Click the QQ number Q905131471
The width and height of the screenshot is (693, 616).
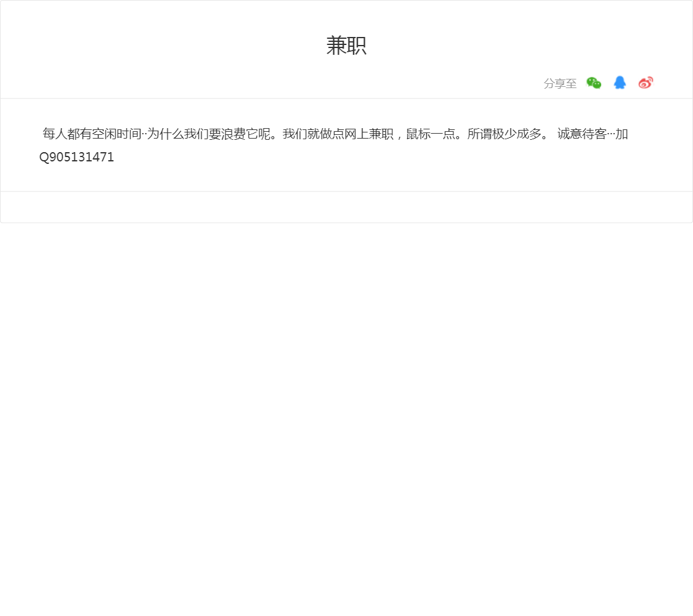[77, 157]
